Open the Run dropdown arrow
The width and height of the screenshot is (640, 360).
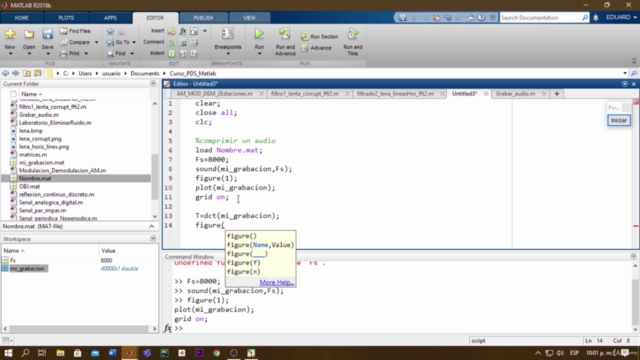point(259,54)
